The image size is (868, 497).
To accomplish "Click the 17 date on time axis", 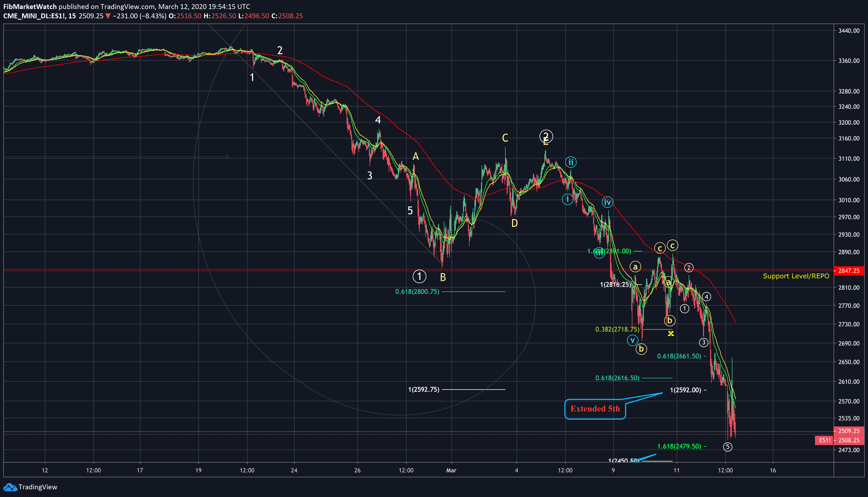I will tap(140, 470).
